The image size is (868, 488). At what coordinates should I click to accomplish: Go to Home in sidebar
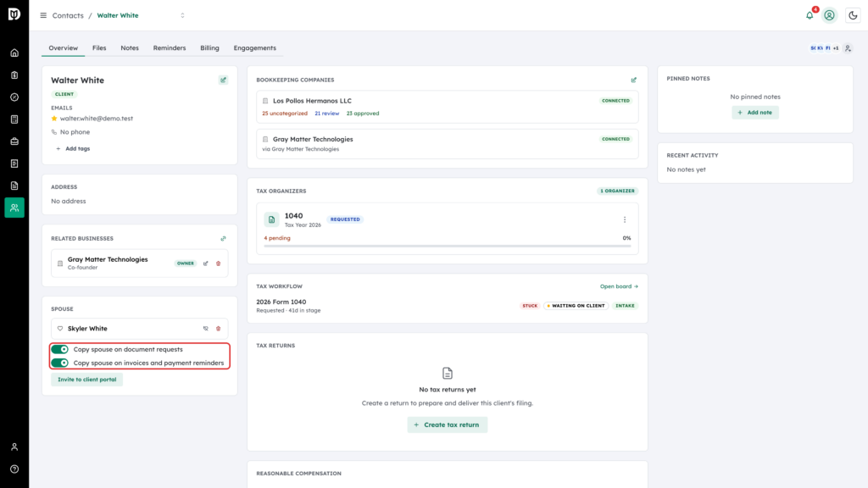coord(14,53)
